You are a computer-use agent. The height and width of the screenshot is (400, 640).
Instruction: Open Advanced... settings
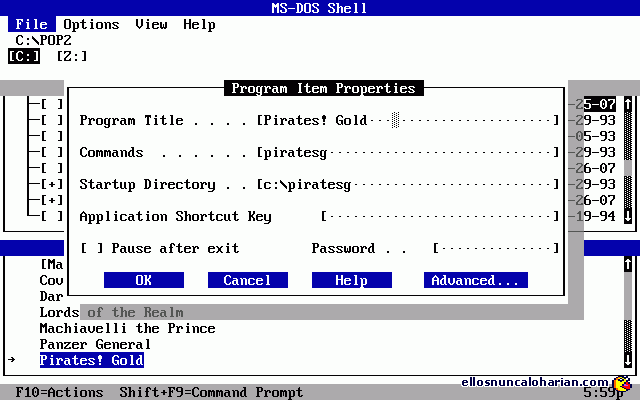[476, 280]
